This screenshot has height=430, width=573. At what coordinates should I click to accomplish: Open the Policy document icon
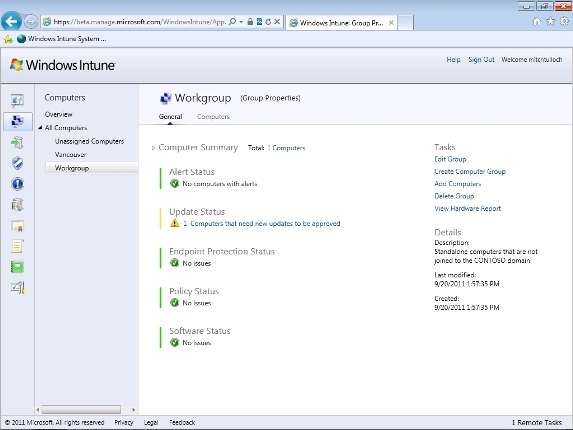pos(17,246)
